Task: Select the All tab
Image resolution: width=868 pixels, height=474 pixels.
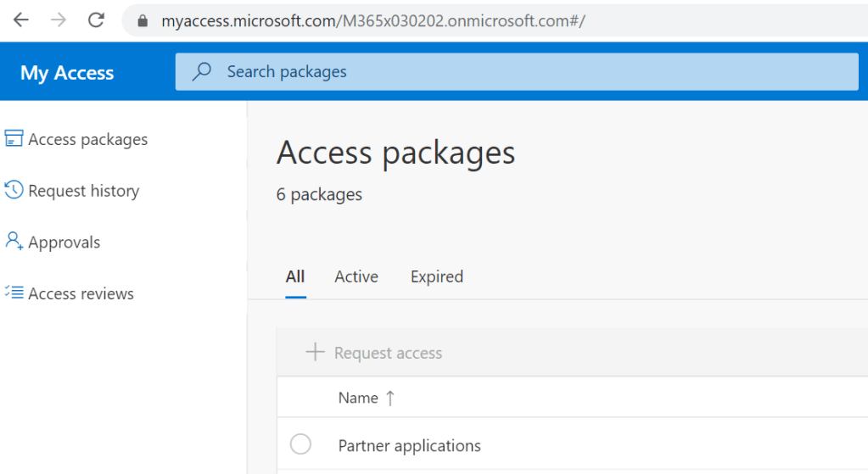Action: pyautogui.click(x=295, y=277)
